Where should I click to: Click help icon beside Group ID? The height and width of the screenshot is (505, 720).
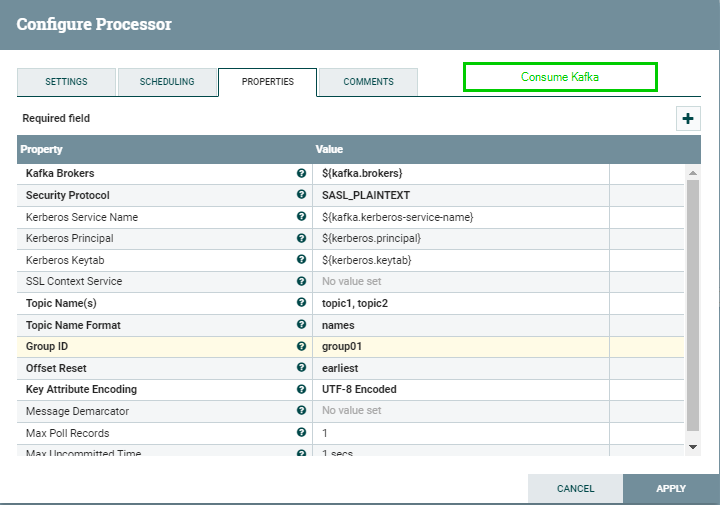tap(301, 346)
